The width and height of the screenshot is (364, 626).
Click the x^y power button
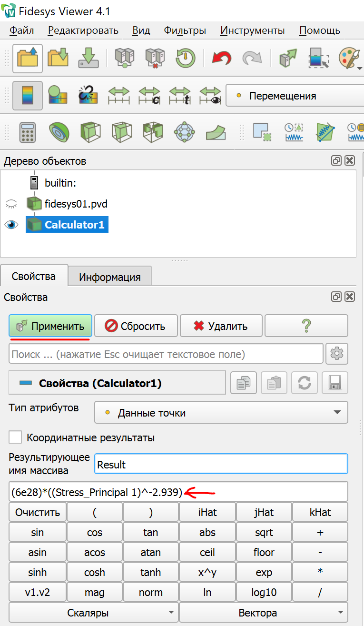207,573
